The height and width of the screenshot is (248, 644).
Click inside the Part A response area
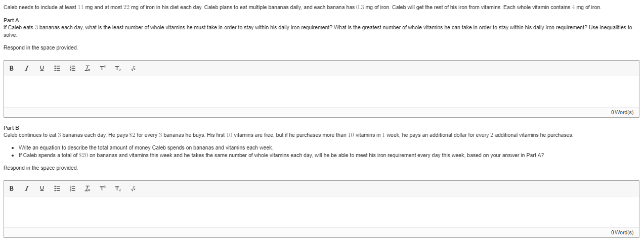click(x=321, y=91)
